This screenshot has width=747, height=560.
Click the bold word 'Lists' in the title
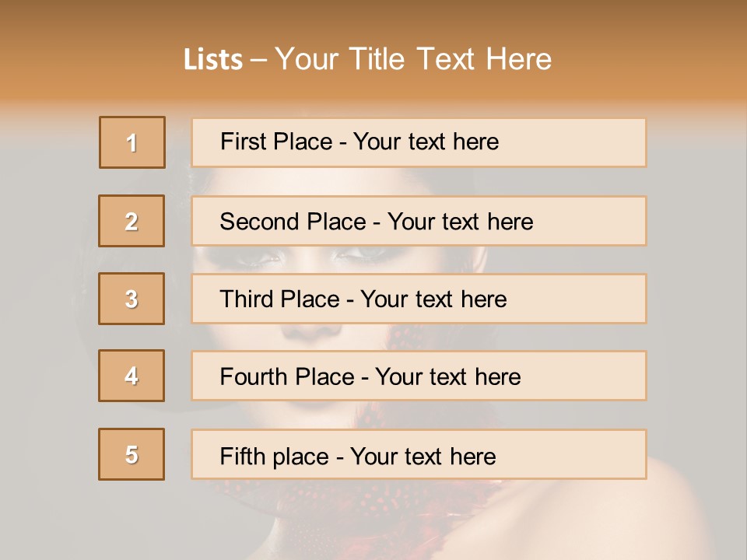pyautogui.click(x=213, y=60)
